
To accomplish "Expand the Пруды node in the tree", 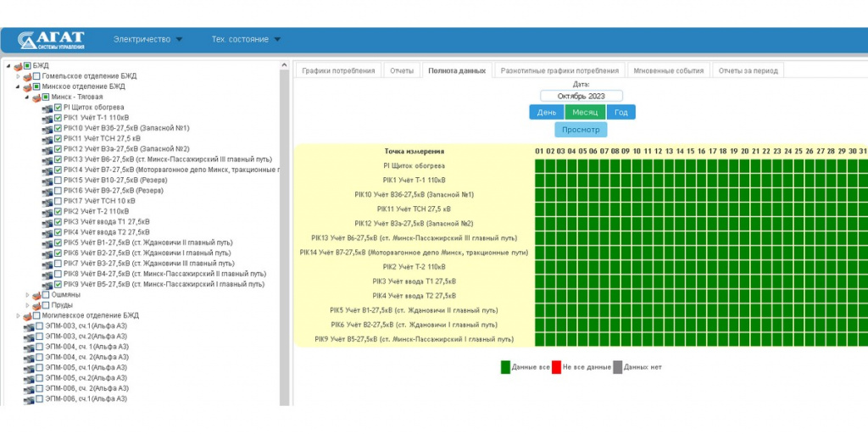I will click(27, 305).
